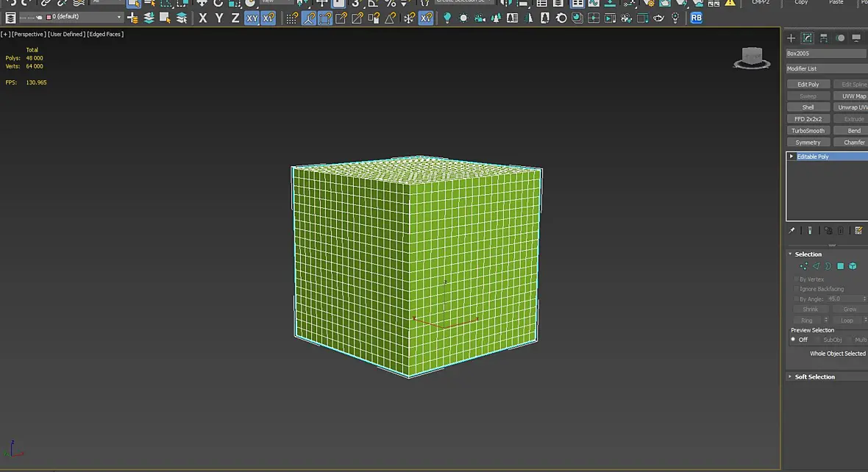
Task: Select Vertex sub-object level icon
Action: pos(803,267)
